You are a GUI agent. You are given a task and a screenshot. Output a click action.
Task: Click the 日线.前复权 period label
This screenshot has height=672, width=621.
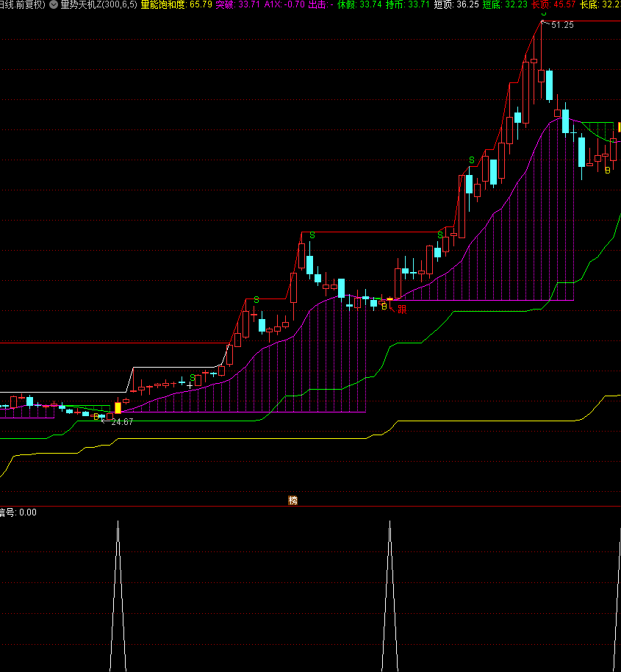coord(22,4)
